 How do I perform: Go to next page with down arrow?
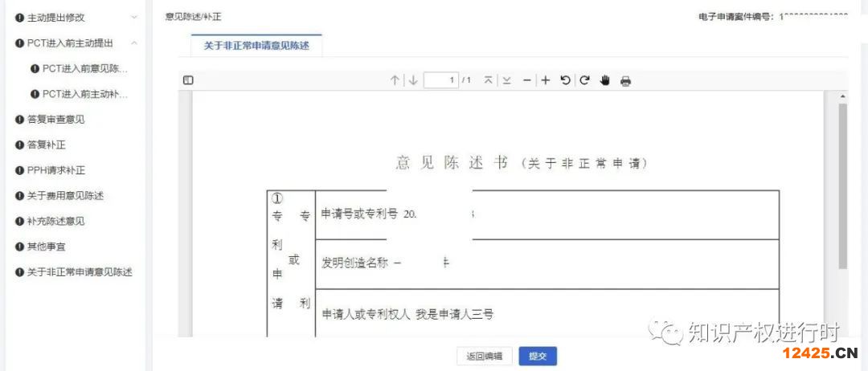click(x=413, y=80)
